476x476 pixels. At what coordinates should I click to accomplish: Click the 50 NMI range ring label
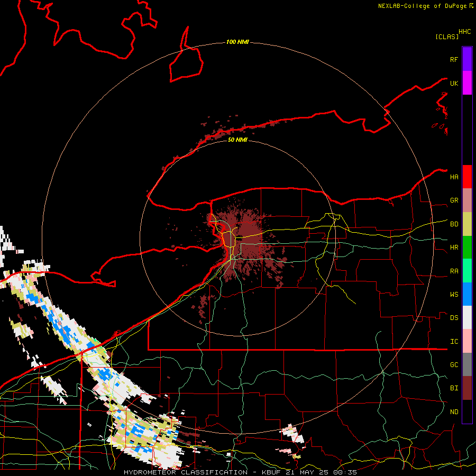coord(237,140)
